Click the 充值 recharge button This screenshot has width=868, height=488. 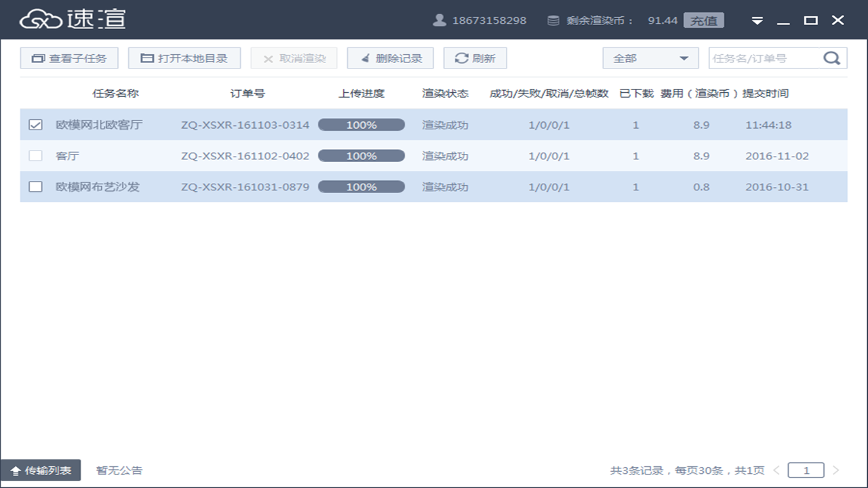pyautogui.click(x=705, y=20)
